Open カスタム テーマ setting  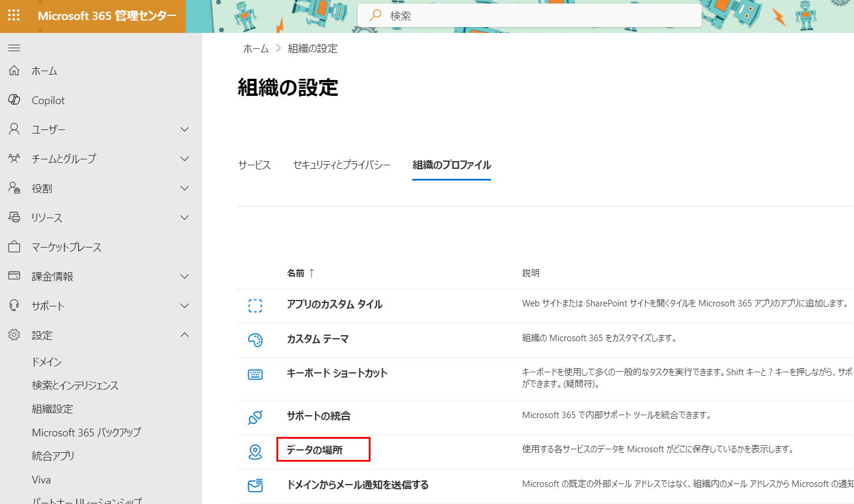[x=318, y=339]
